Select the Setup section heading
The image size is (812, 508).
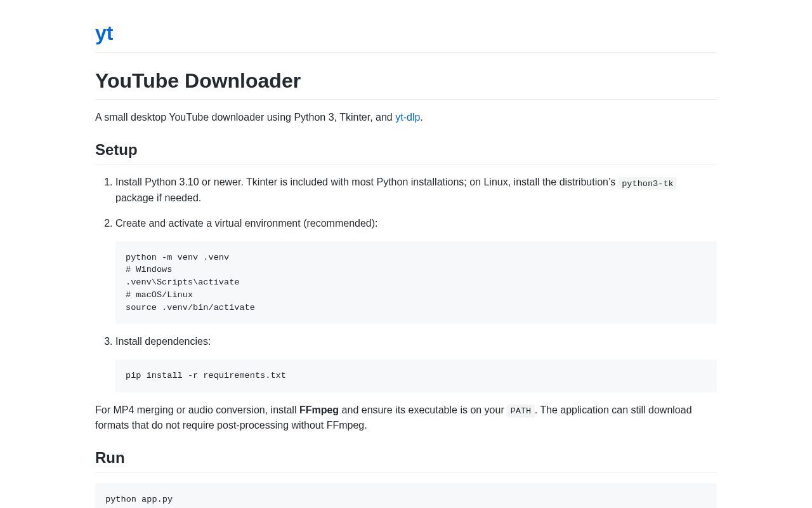click(x=116, y=150)
